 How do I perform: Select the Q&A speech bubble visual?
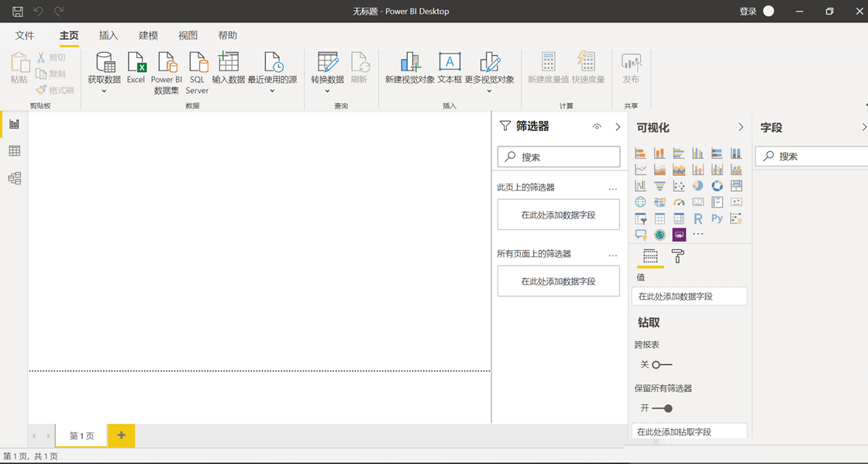coord(640,235)
